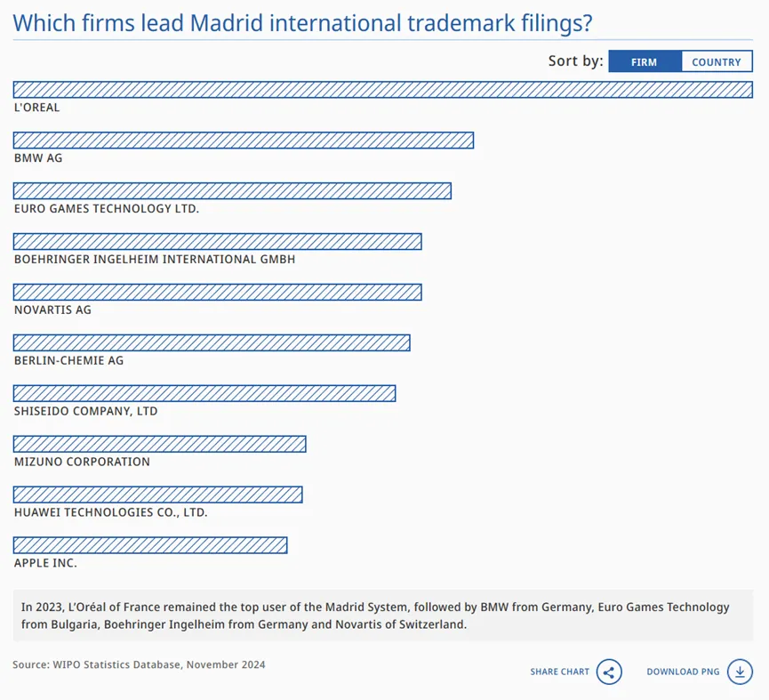Click the DOWNLOAD PNG text link

pos(683,672)
